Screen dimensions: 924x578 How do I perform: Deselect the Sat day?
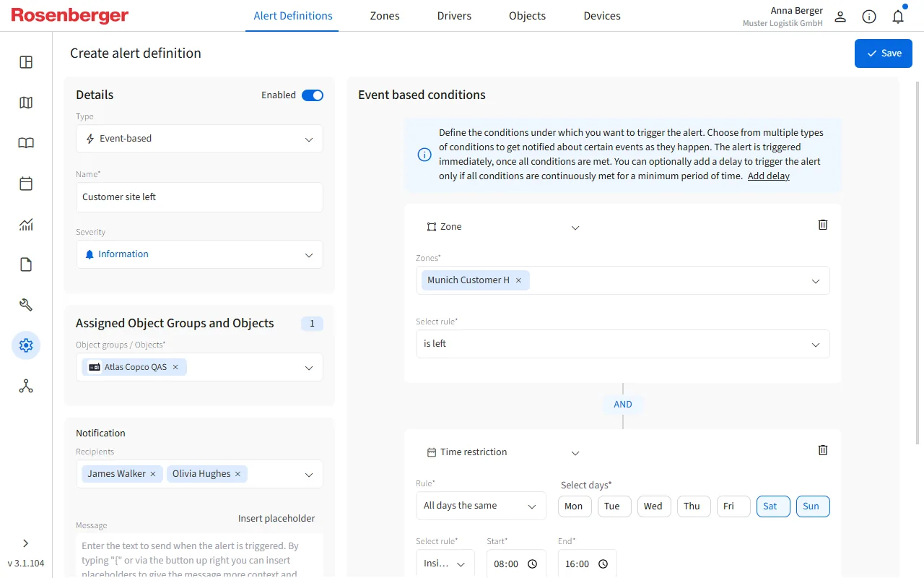coord(773,506)
